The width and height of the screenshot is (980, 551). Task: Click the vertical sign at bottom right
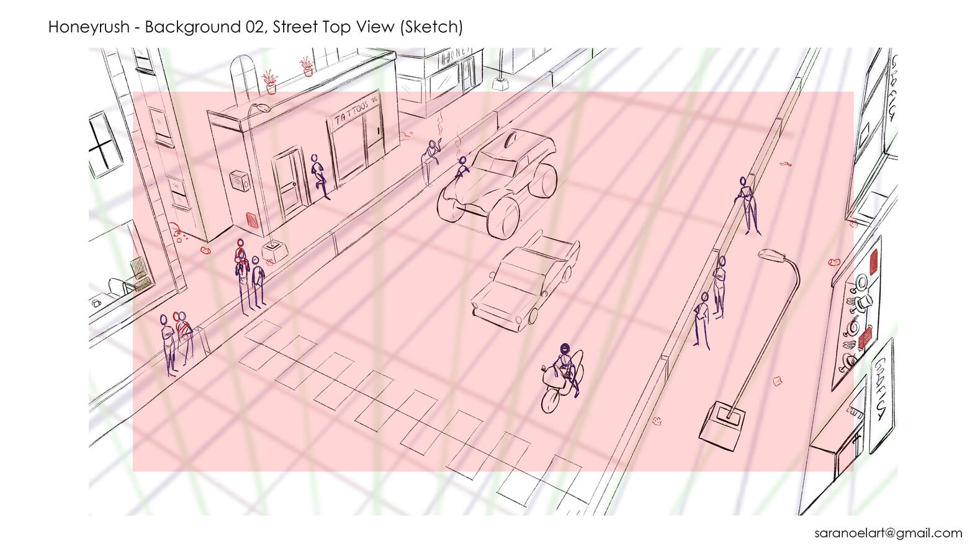[881, 394]
